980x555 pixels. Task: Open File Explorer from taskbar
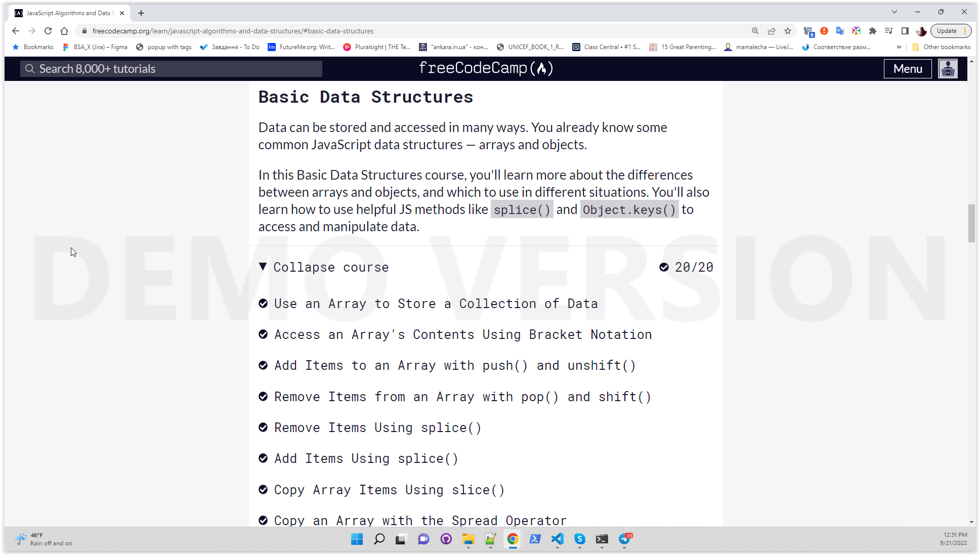point(468,539)
